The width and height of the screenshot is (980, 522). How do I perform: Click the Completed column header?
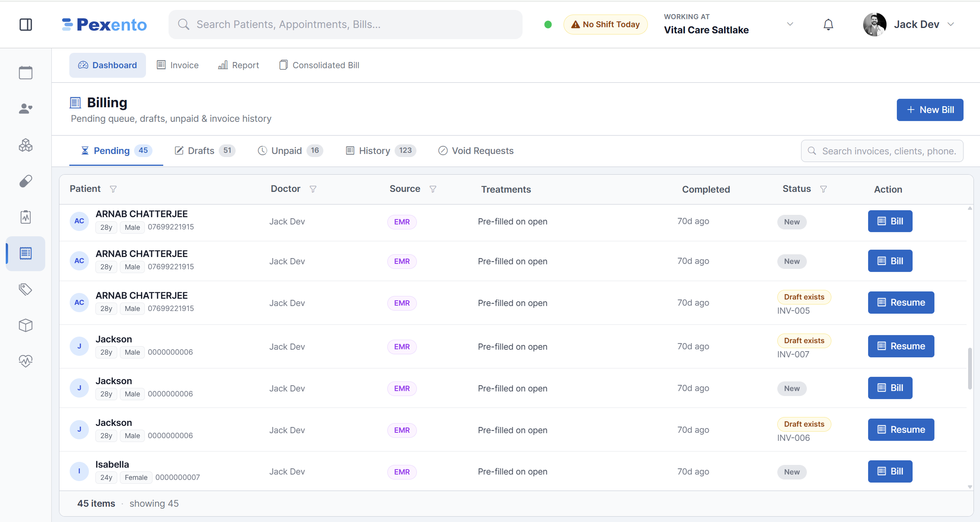pyautogui.click(x=706, y=189)
